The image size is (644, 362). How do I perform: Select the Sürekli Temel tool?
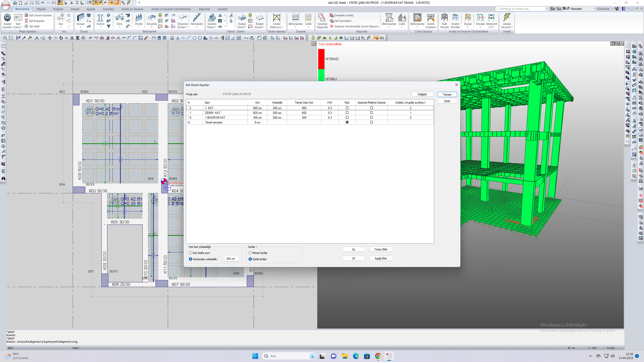coord(212,21)
